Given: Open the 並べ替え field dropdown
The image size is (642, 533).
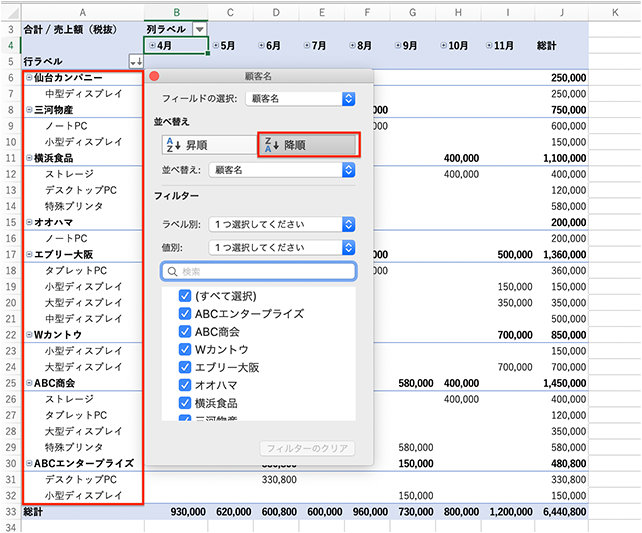Looking at the screenshot, I should click(282, 170).
